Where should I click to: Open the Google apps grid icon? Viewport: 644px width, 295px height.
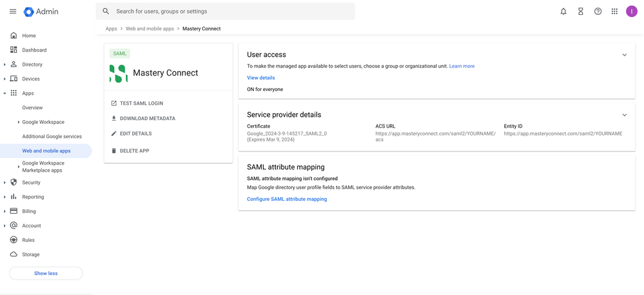[614, 12]
